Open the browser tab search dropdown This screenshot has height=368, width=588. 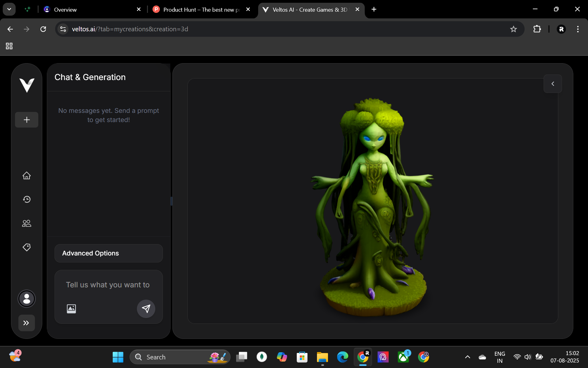(9, 9)
